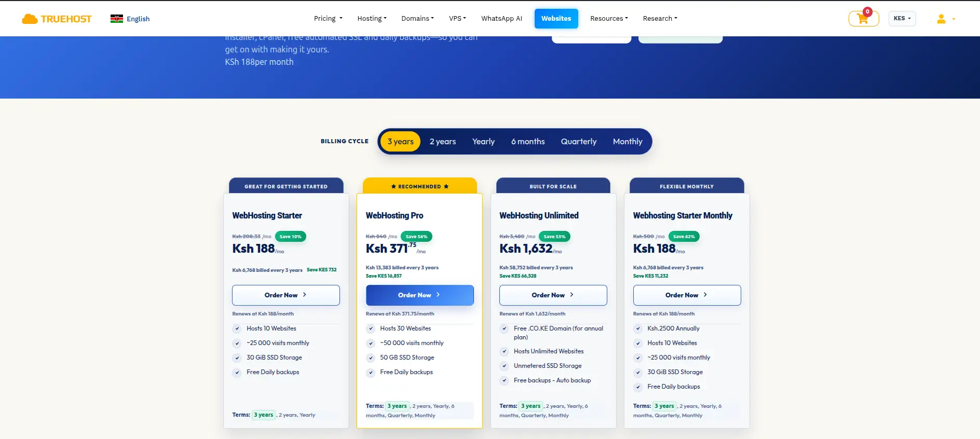This screenshot has width=980, height=439.
Task: Open the KES currency dropdown
Action: pyautogui.click(x=902, y=19)
